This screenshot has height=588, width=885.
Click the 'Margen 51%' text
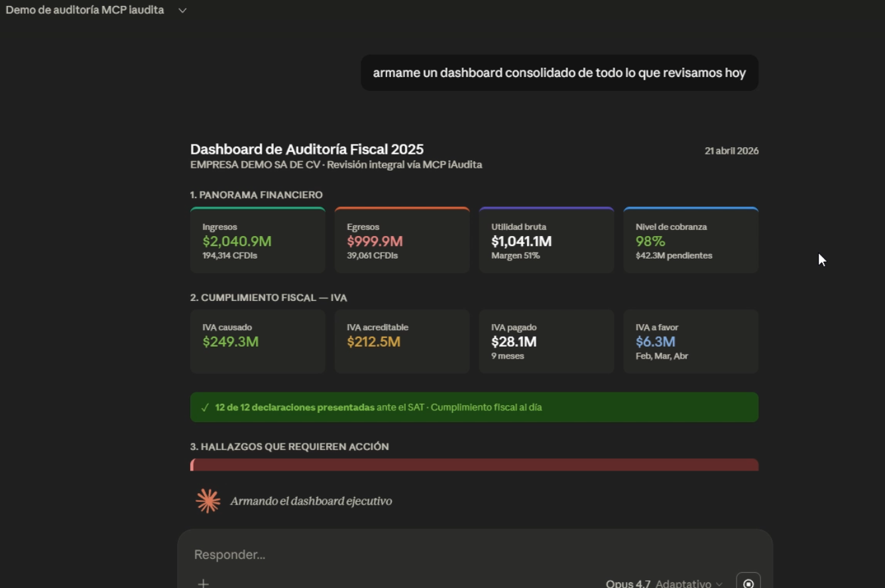[516, 256]
